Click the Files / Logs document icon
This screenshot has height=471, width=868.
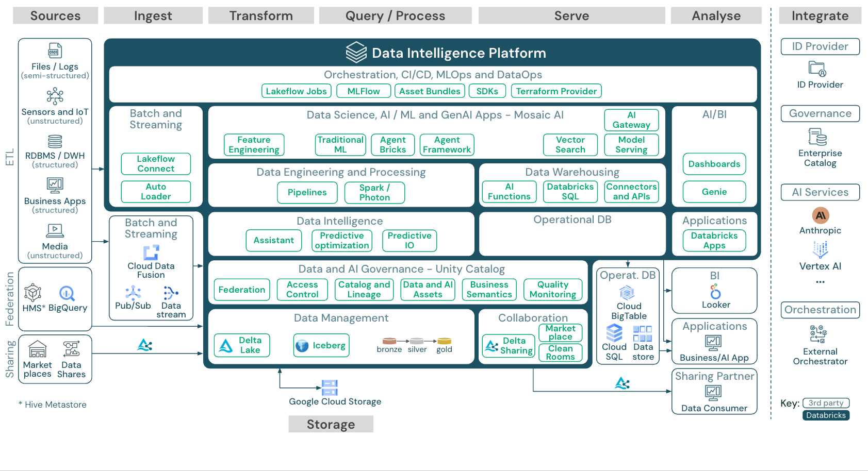55,51
